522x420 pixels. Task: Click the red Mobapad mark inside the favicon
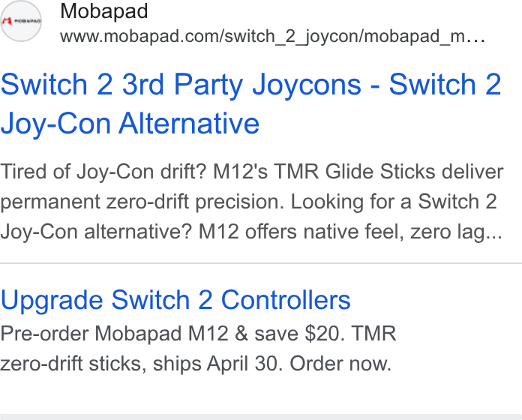[x=7, y=21]
